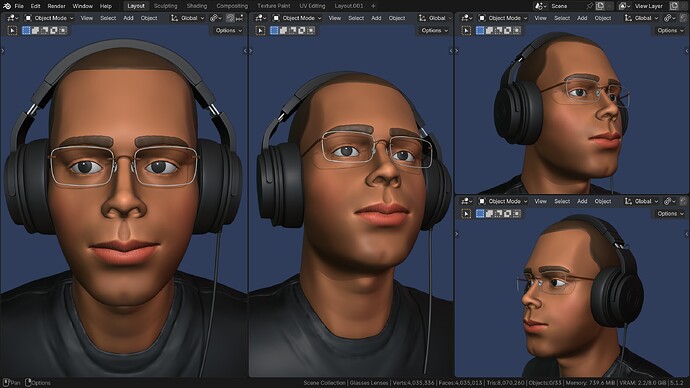
Task: Click Extend selection icon in top-right viewport
Action: coord(489,30)
